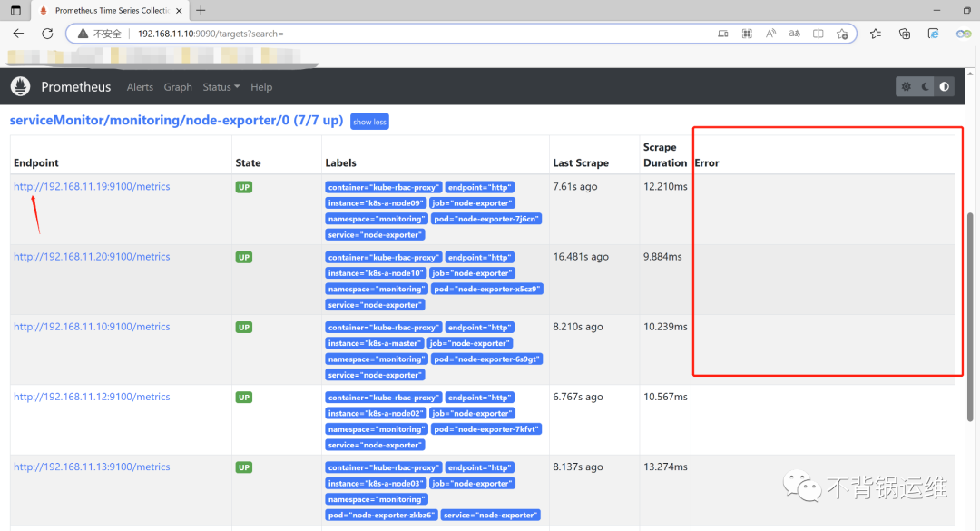Reload the page with refresh icon

point(47,34)
